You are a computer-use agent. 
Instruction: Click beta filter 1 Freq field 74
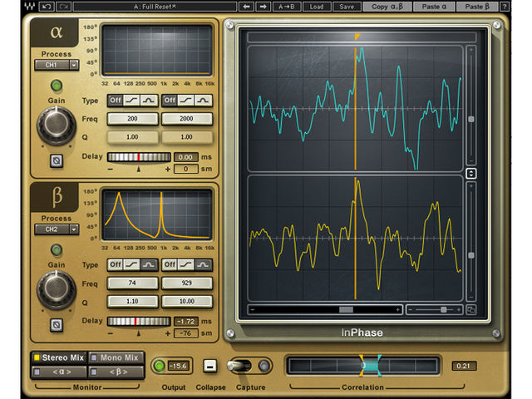132,283
